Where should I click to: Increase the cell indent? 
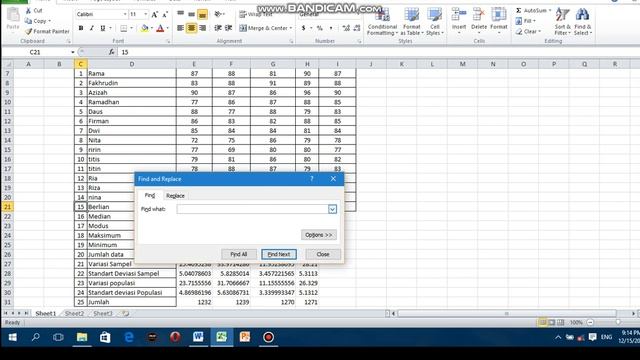coord(229,28)
